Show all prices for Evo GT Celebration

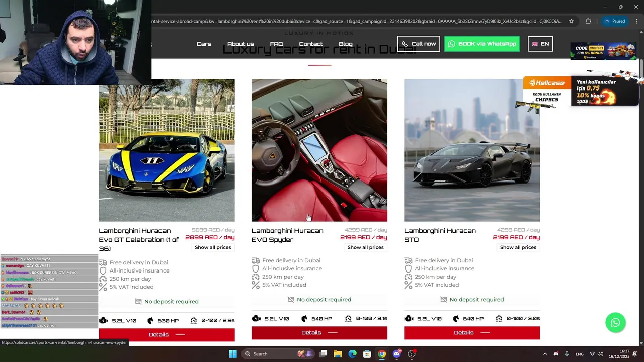[213, 247]
